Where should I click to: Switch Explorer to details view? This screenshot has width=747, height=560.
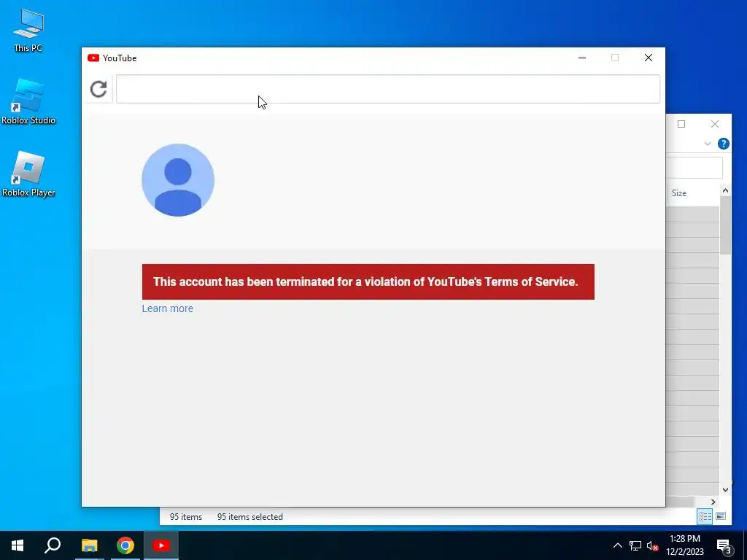coord(705,516)
